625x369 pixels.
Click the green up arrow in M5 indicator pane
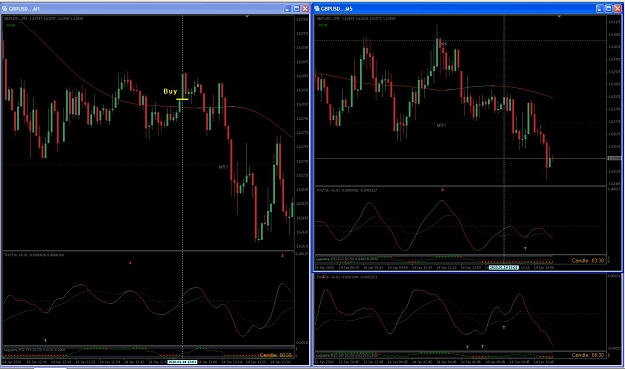coord(525,248)
